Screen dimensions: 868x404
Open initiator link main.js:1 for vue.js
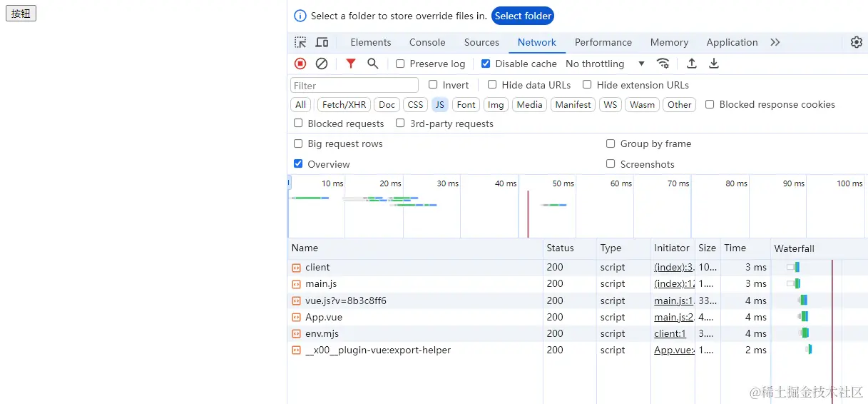[x=674, y=301]
